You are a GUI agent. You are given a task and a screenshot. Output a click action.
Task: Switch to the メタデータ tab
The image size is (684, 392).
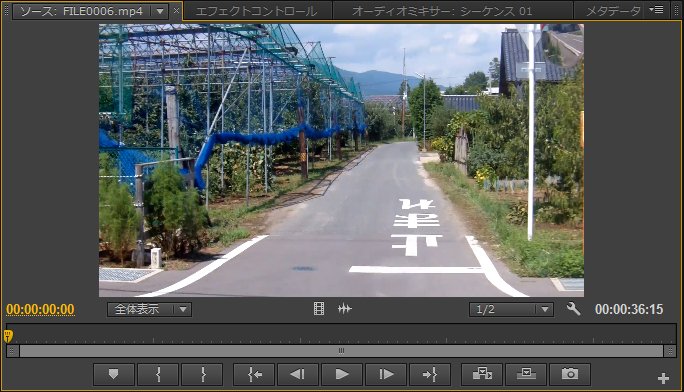coord(612,11)
